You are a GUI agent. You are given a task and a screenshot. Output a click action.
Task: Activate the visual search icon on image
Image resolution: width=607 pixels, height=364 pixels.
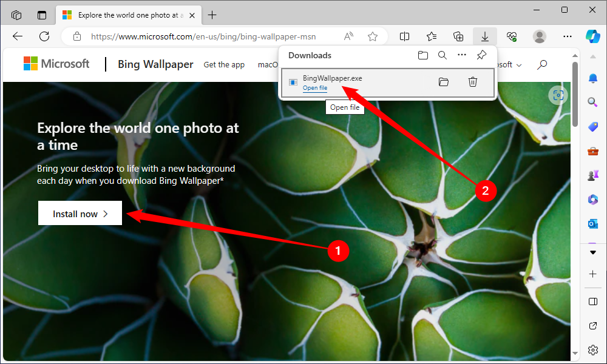558,95
